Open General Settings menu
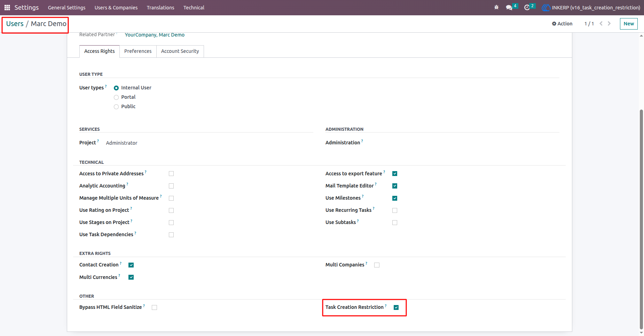 point(66,8)
